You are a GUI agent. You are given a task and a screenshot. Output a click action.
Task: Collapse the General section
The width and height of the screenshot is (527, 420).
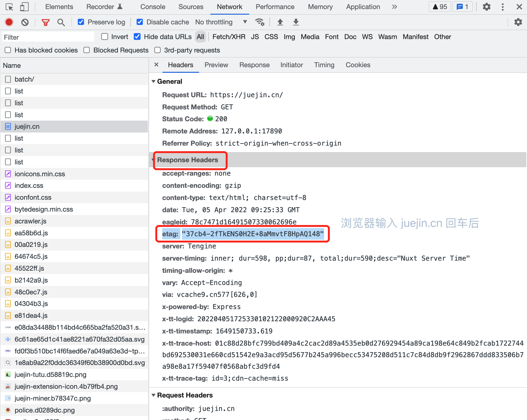click(153, 82)
